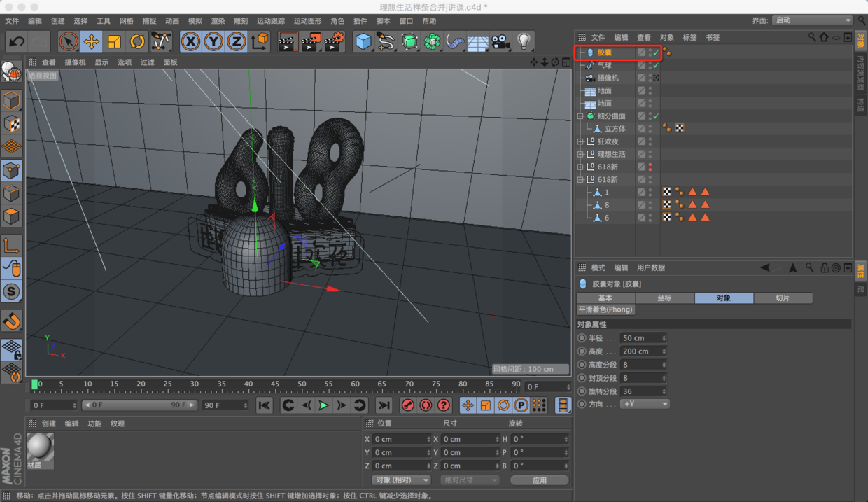Render the active view
The height and width of the screenshot is (502, 868).
(288, 41)
